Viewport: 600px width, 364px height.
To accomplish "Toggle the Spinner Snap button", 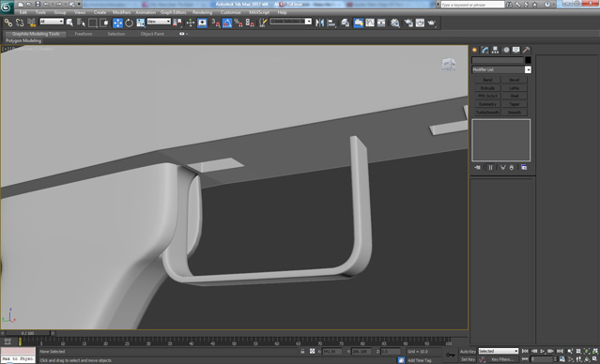I will coord(250,23).
